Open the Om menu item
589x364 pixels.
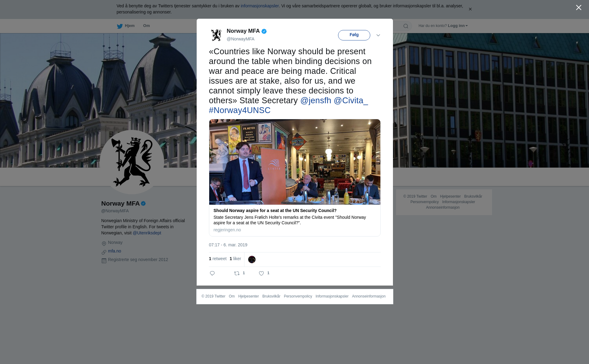(x=146, y=26)
